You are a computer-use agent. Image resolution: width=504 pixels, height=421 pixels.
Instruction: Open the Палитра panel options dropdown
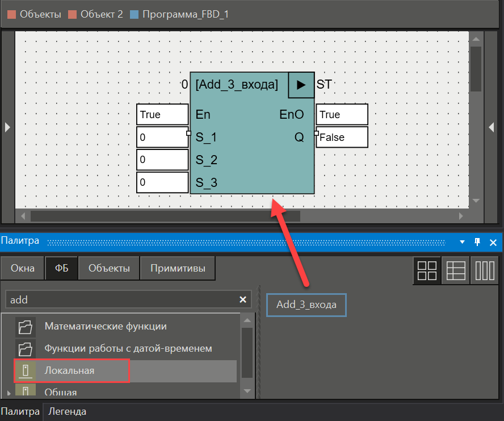[463, 241]
